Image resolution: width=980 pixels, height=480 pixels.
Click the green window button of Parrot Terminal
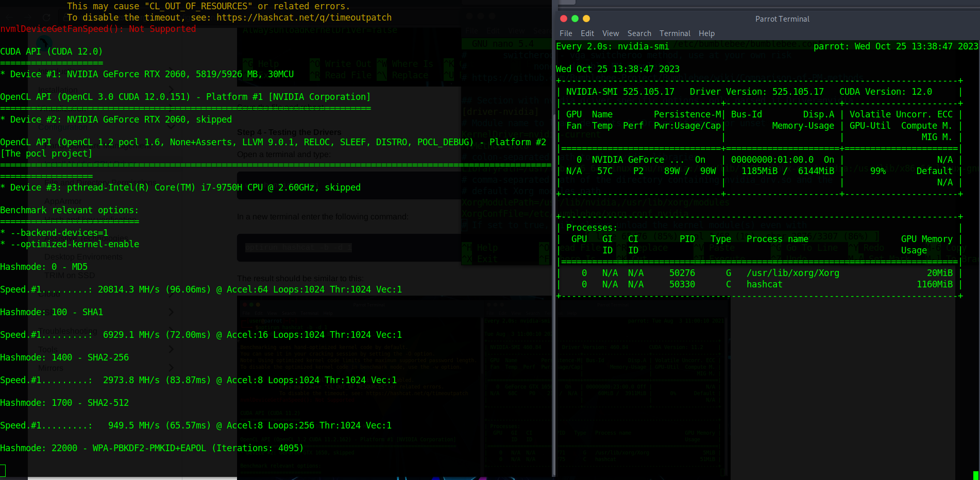click(x=575, y=19)
